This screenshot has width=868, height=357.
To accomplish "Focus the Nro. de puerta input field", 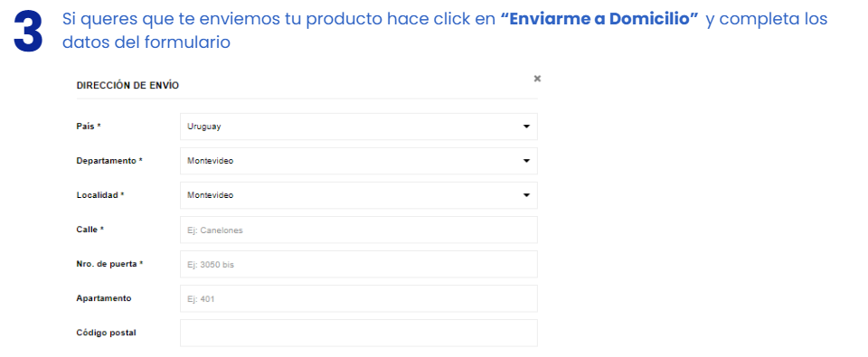I will pyautogui.click(x=359, y=264).
